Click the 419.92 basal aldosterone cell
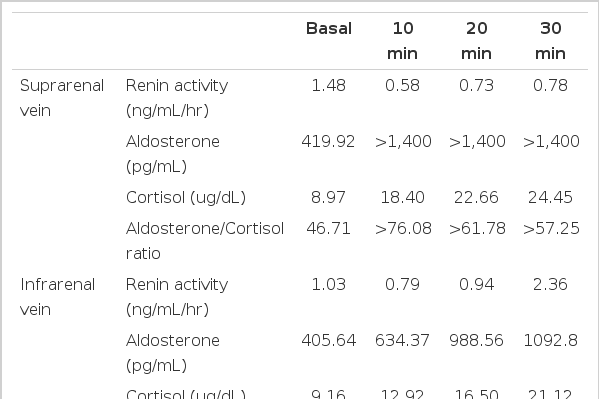The image size is (599, 399). pyautogui.click(x=329, y=142)
